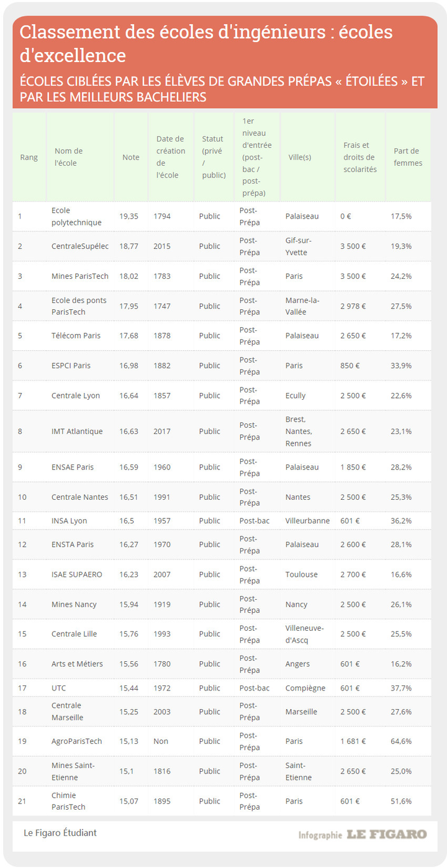The height and width of the screenshot is (868, 447).
Task: Click Mines ParisTech in the table
Action: point(80,276)
